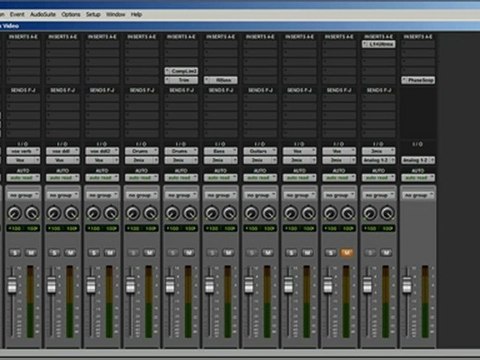Click right pan knob on the muted Vox strip
480x360 pixels.
(348, 213)
